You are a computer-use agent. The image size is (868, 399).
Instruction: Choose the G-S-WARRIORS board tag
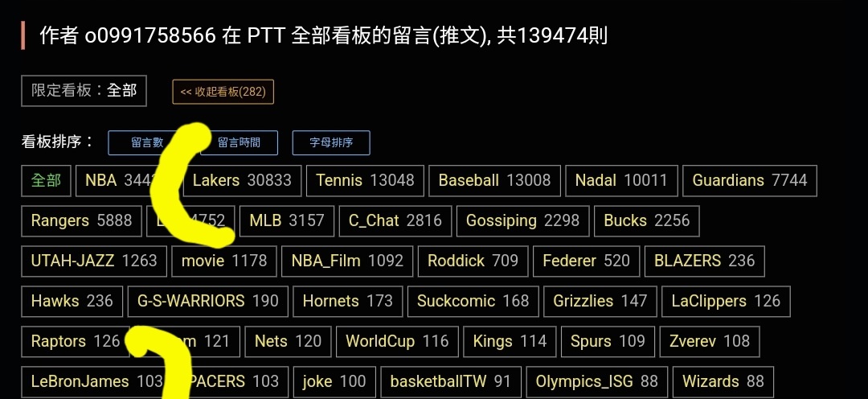point(207,302)
